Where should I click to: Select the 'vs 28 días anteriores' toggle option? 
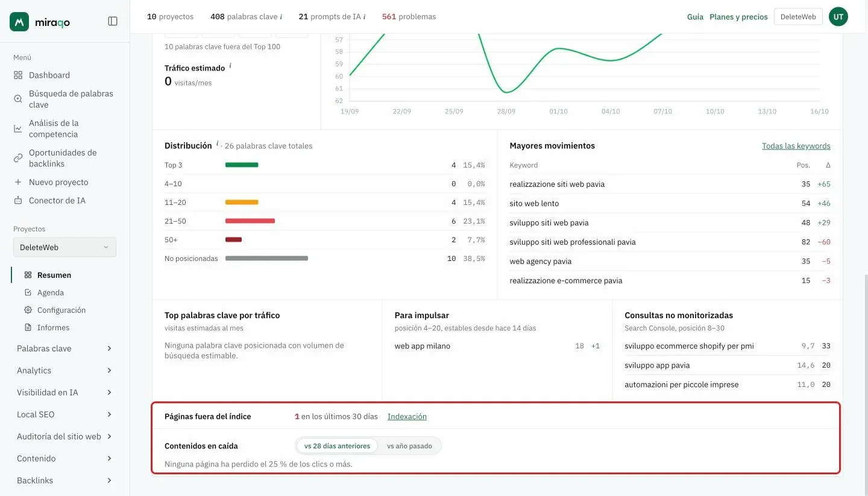(337, 446)
